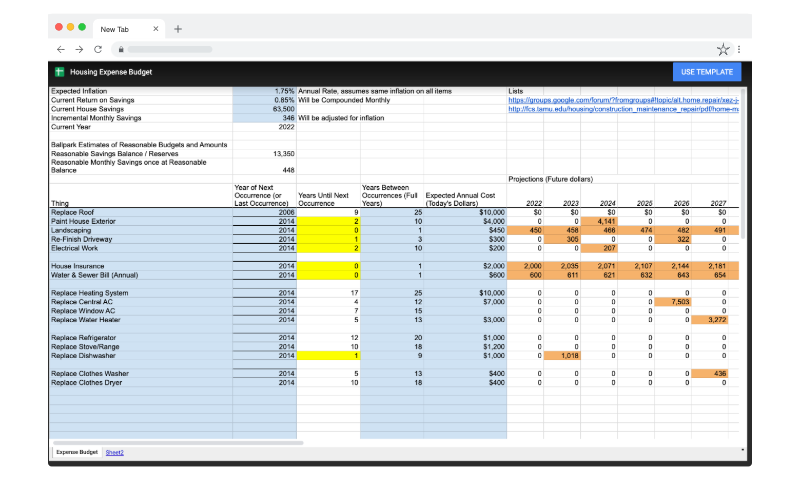The width and height of the screenshot is (800, 480).
Task: Click the green Sheets logo icon
Action: (x=59, y=72)
